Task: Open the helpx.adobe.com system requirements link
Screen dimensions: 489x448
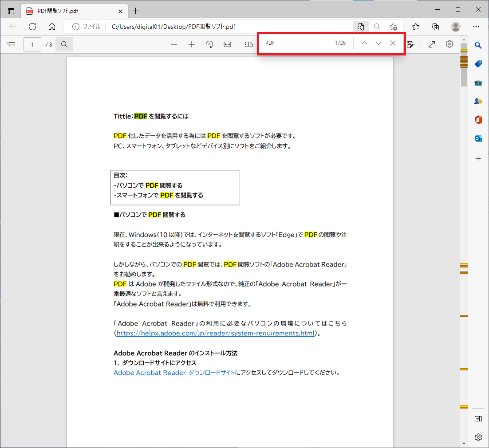Action: click(x=216, y=333)
